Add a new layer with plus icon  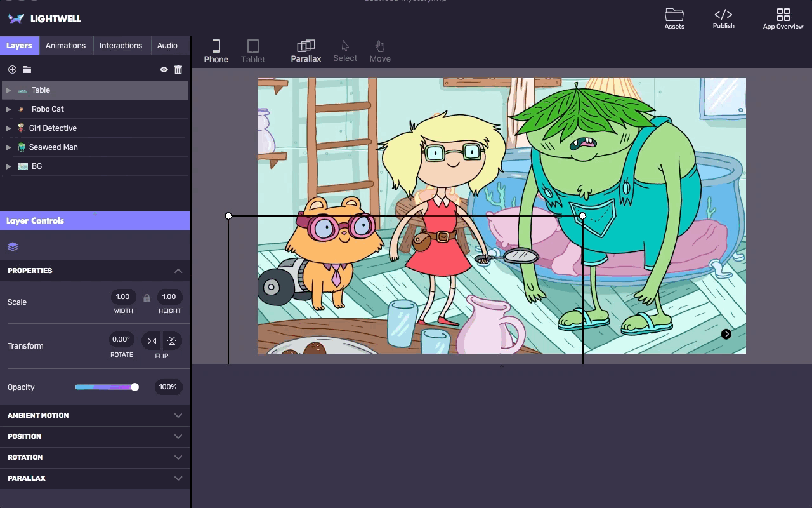tap(12, 70)
